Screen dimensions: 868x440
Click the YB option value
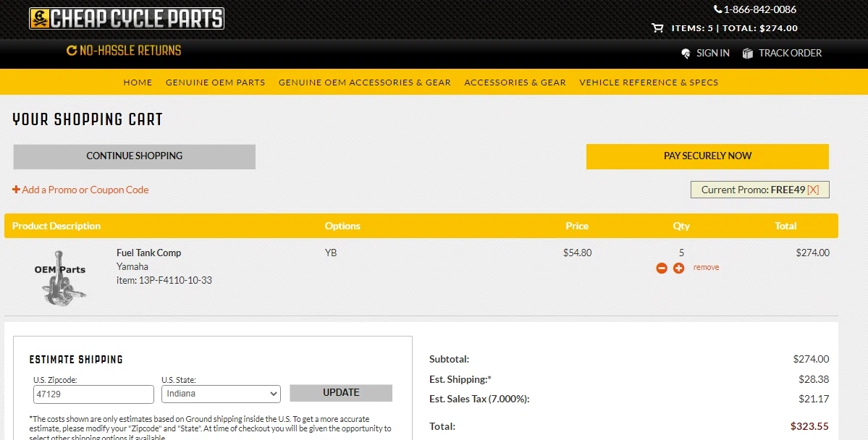pyautogui.click(x=331, y=253)
